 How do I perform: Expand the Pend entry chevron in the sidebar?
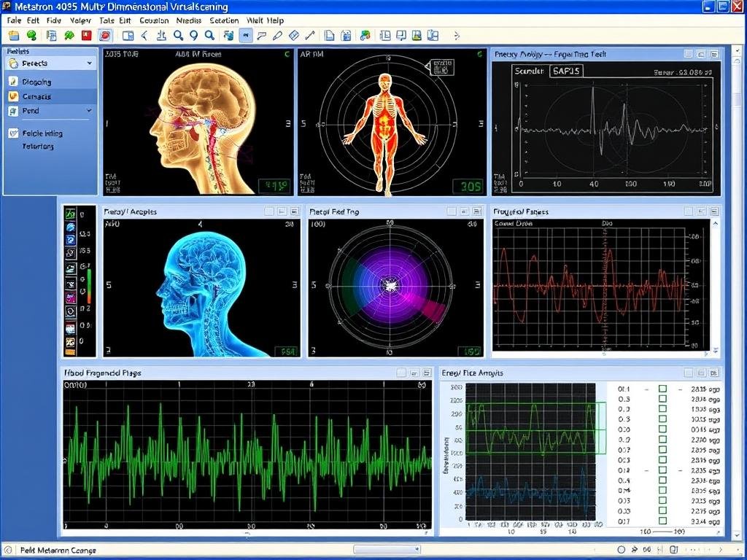click(89, 110)
